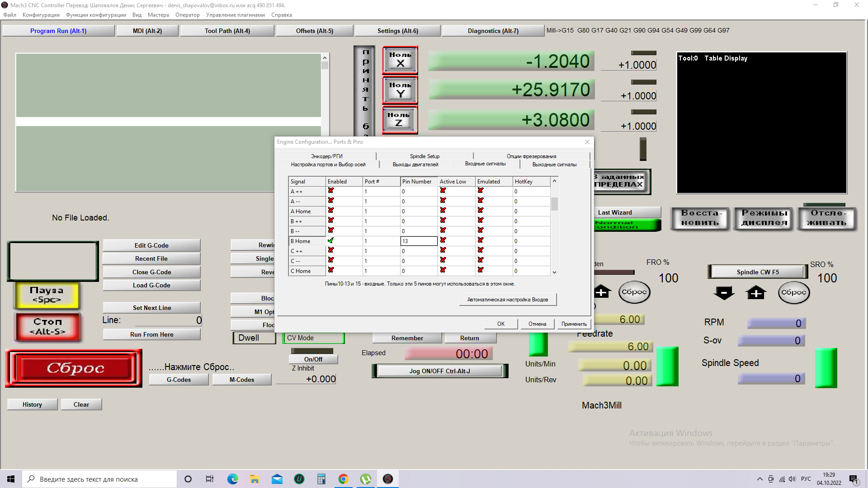This screenshot has width=868, height=488.
Task: Click the Применить button
Action: 574,324
